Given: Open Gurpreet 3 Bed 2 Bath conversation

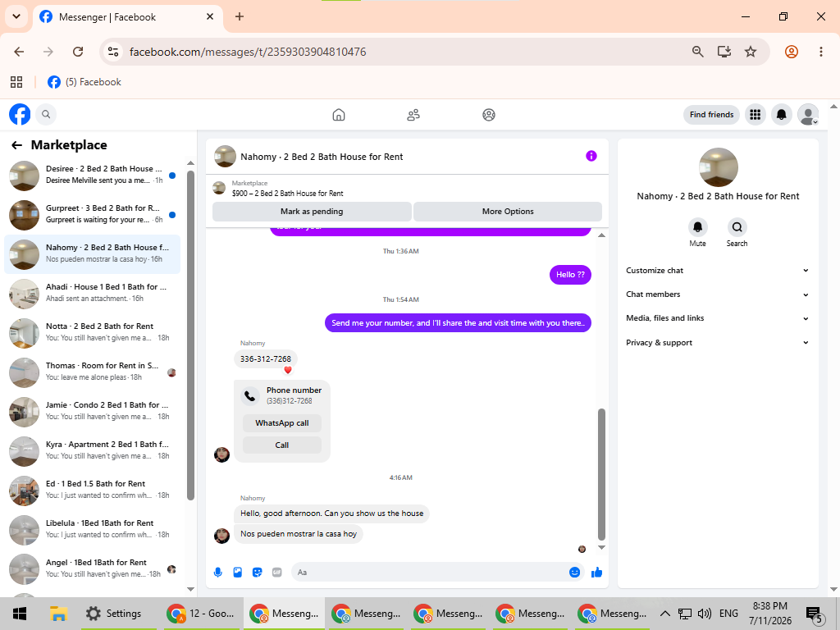Looking at the screenshot, I should 92,214.
